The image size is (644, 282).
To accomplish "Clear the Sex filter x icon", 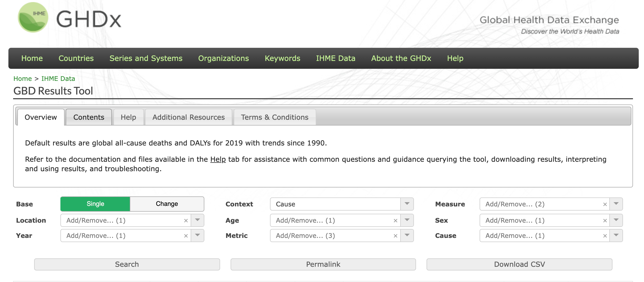I will (605, 221).
